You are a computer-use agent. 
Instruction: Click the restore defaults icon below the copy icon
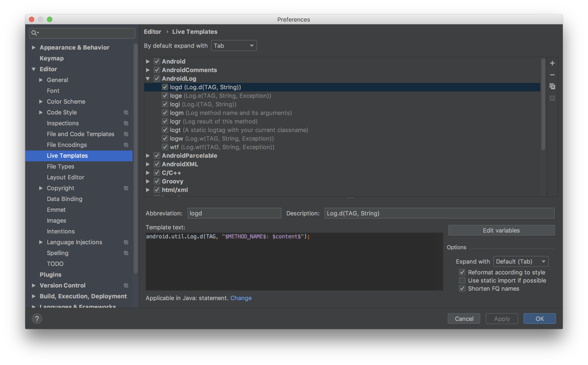pos(552,98)
